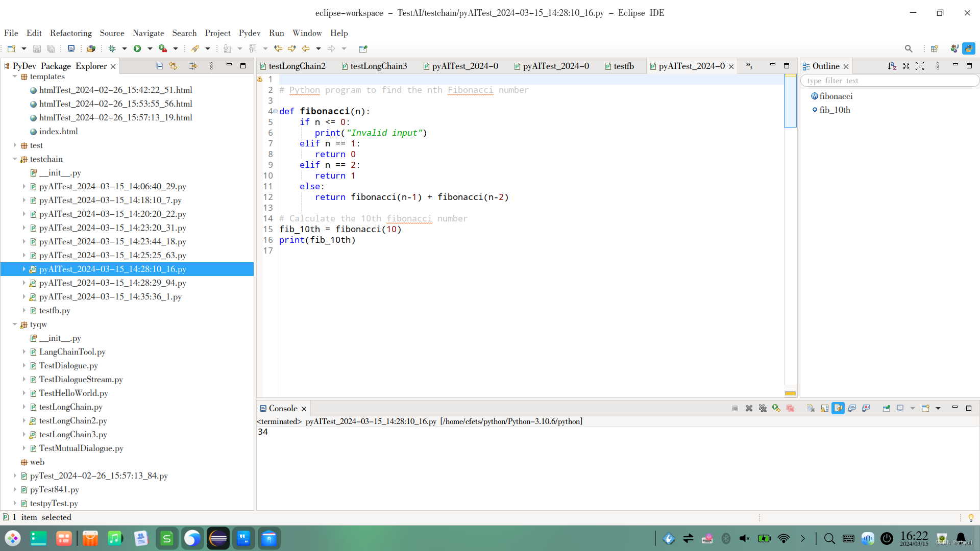The image size is (980, 551).
Task: Open the New wizard dropdown arrow
Action: pos(23,48)
